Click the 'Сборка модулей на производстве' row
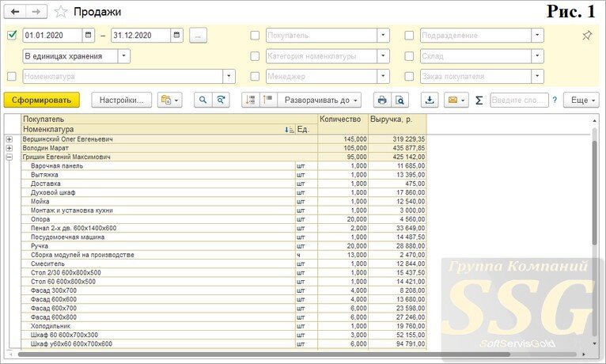Screen dimensions: 606x364 coord(224,255)
